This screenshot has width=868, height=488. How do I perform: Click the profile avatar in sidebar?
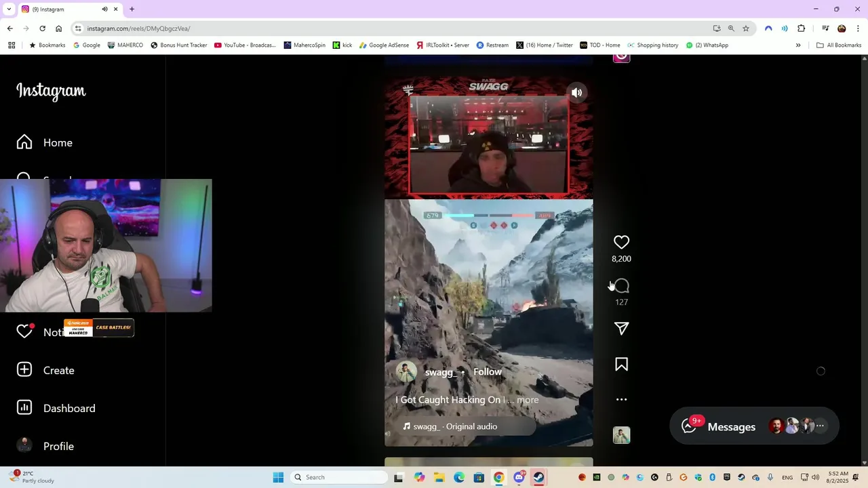pyautogui.click(x=24, y=445)
